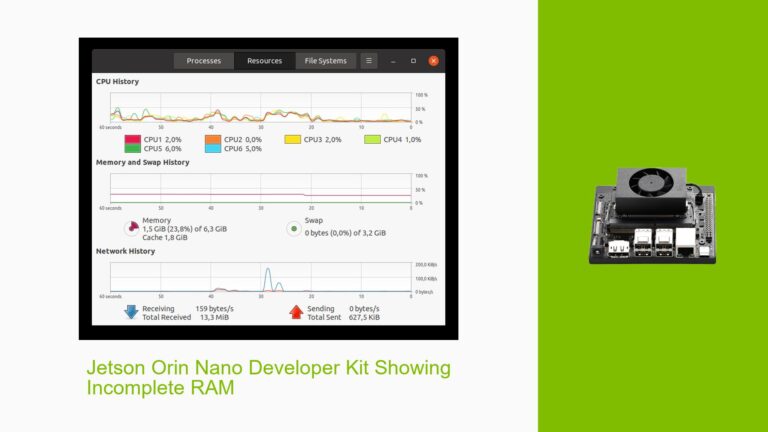Minimize the System Monitor window
The width and height of the screenshot is (768, 432).
[393, 61]
